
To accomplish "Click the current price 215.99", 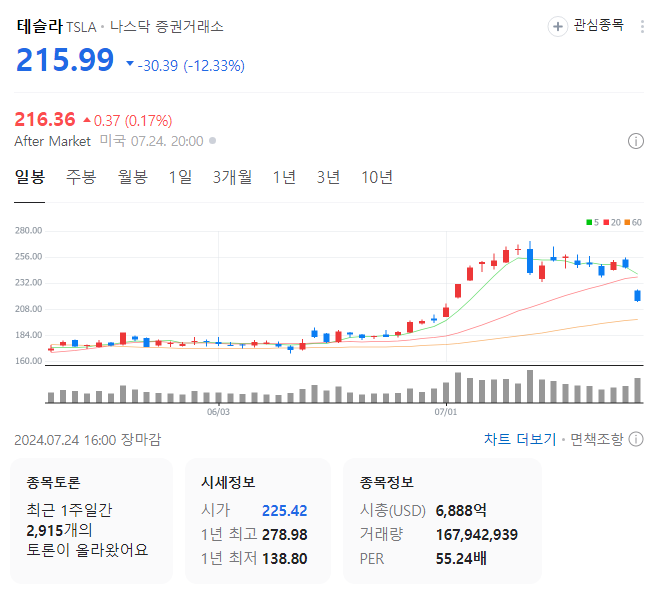I will click(x=65, y=60).
